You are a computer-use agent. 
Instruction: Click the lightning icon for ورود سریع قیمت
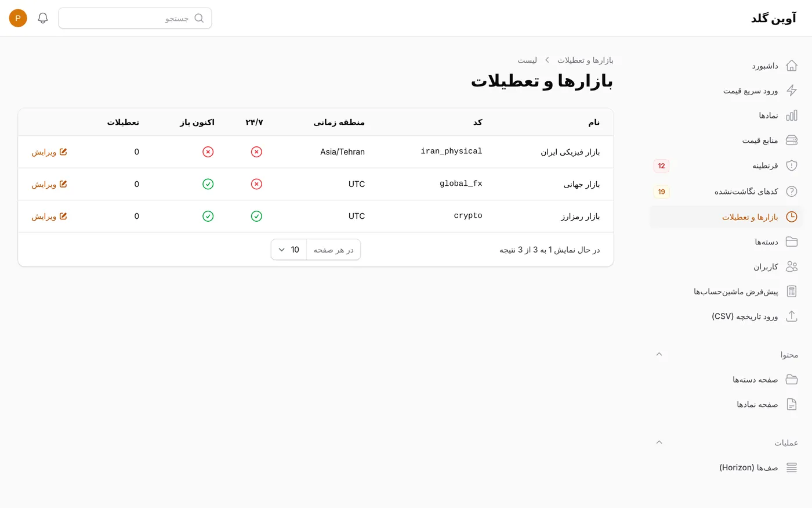[792, 91]
